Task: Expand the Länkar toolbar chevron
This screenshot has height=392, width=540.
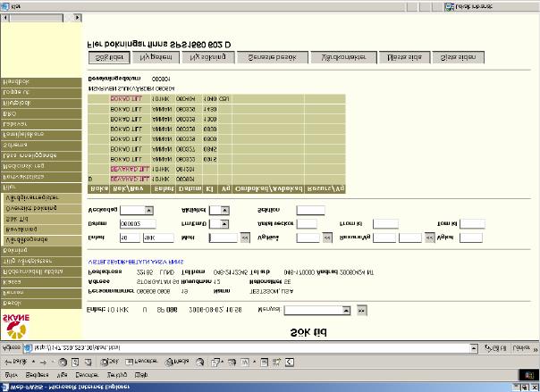Action: [536, 348]
